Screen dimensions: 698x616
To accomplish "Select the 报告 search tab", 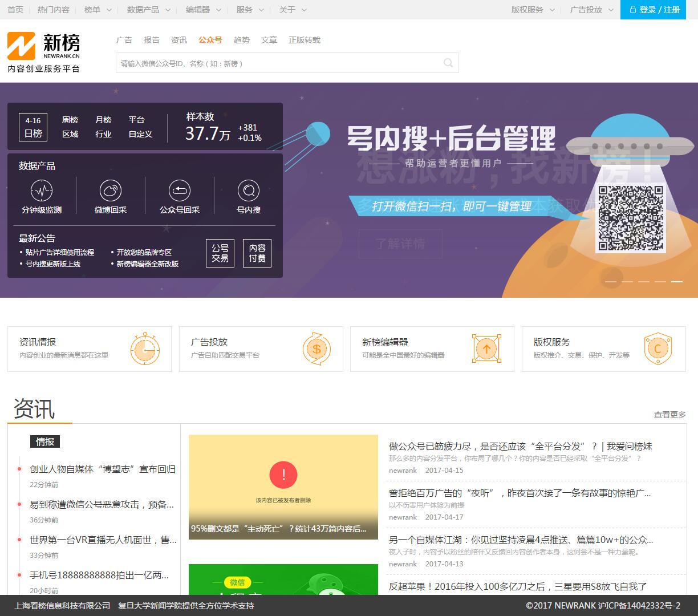I will (x=152, y=40).
